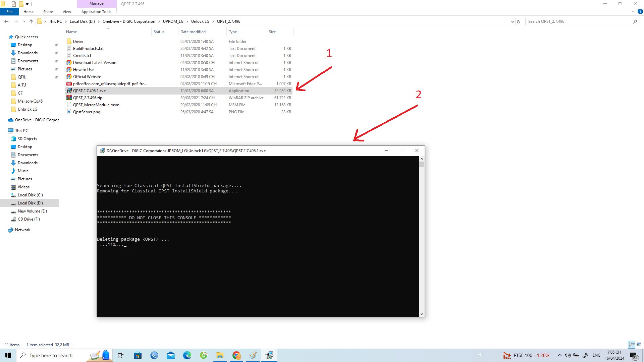Image resolution: width=644 pixels, height=362 pixels.
Task: Switch to large icons view toggle
Action: (639, 345)
